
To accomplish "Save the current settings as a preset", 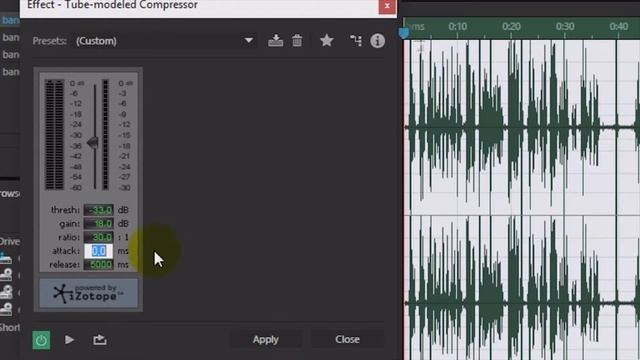I will point(276,40).
